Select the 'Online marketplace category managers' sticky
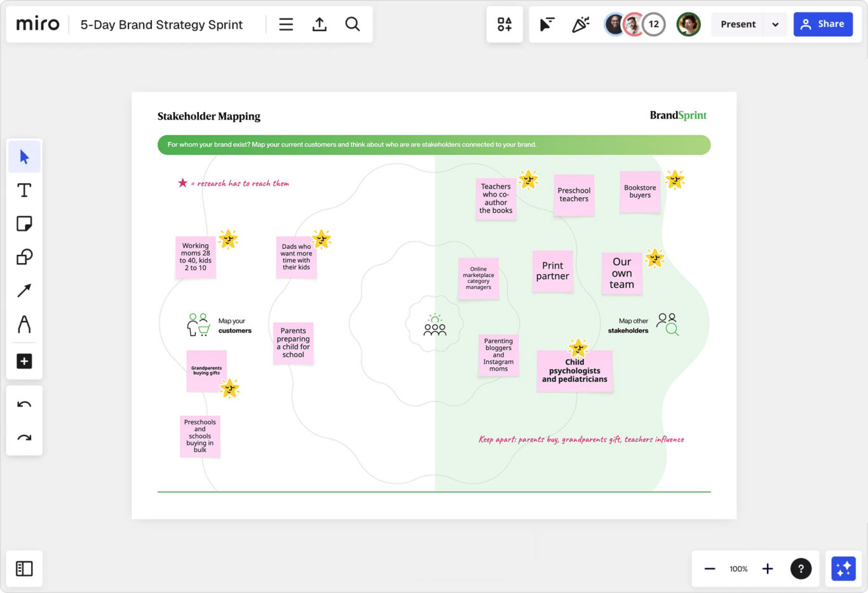Screen dimensions: 868x593 click(x=478, y=278)
